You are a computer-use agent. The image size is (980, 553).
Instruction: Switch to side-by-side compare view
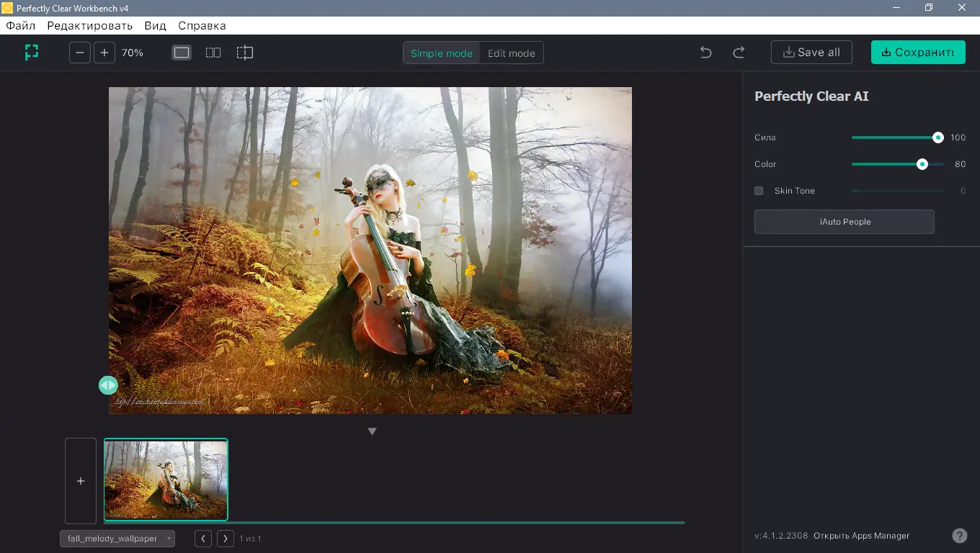click(213, 53)
